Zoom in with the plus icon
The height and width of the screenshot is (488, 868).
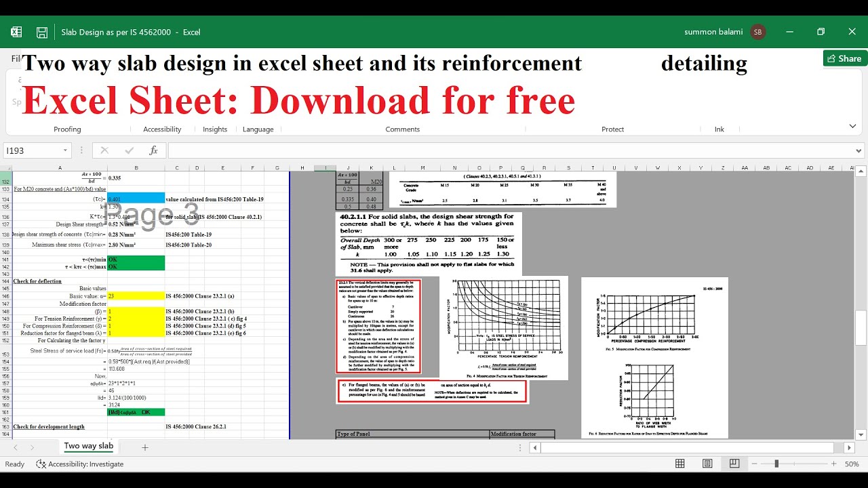pyautogui.click(x=833, y=464)
